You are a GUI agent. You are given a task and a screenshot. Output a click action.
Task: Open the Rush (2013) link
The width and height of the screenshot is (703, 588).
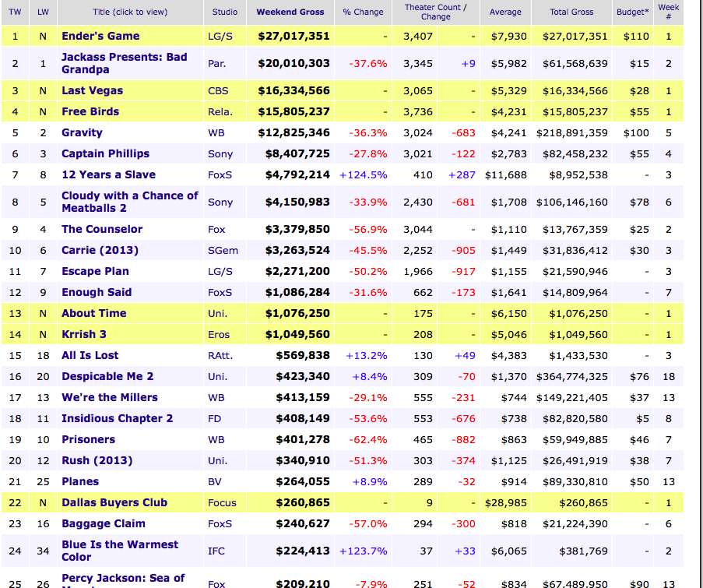pos(97,460)
